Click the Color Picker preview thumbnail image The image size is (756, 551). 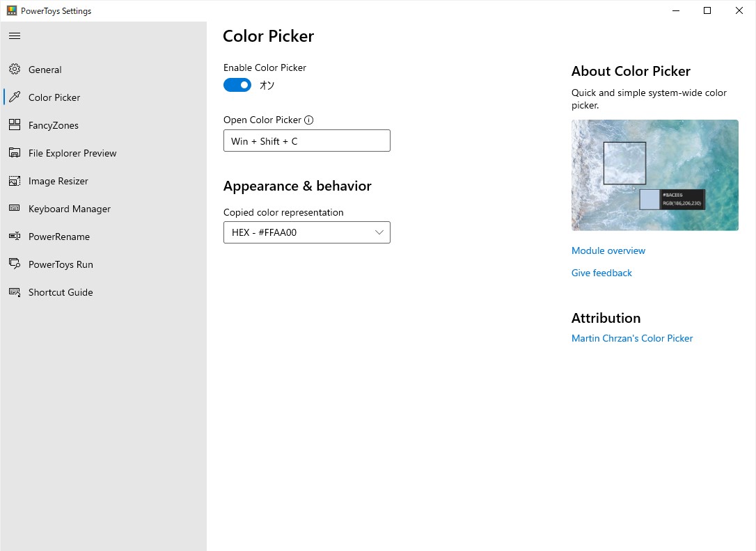click(x=654, y=175)
